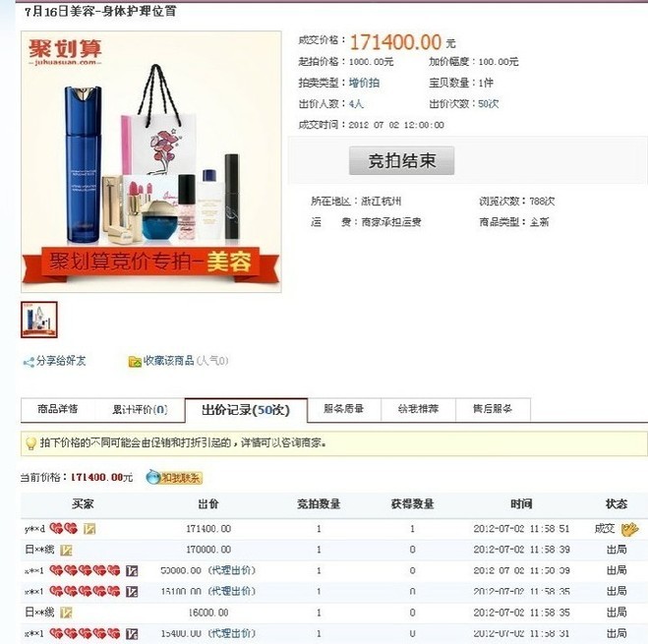
Task: Switch to the 售后服务 tab
Action: (493, 409)
